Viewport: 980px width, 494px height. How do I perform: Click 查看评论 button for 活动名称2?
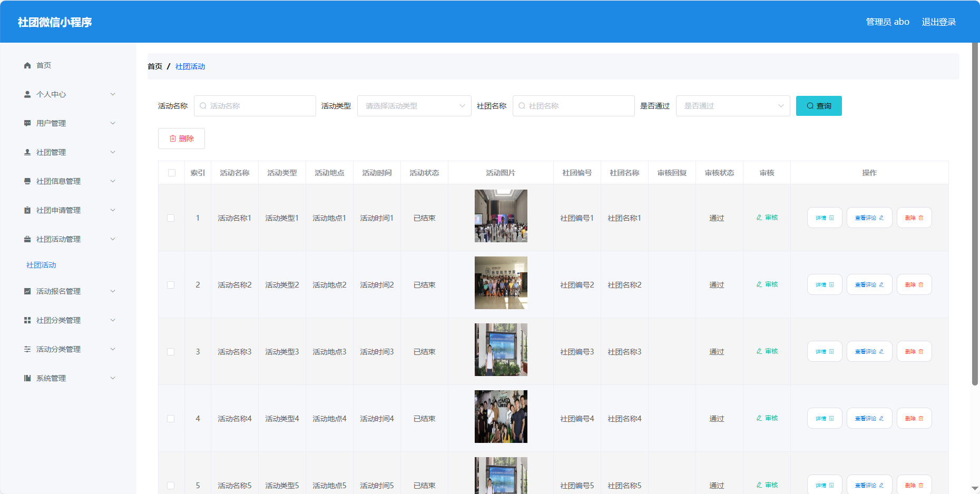(x=869, y=284)
